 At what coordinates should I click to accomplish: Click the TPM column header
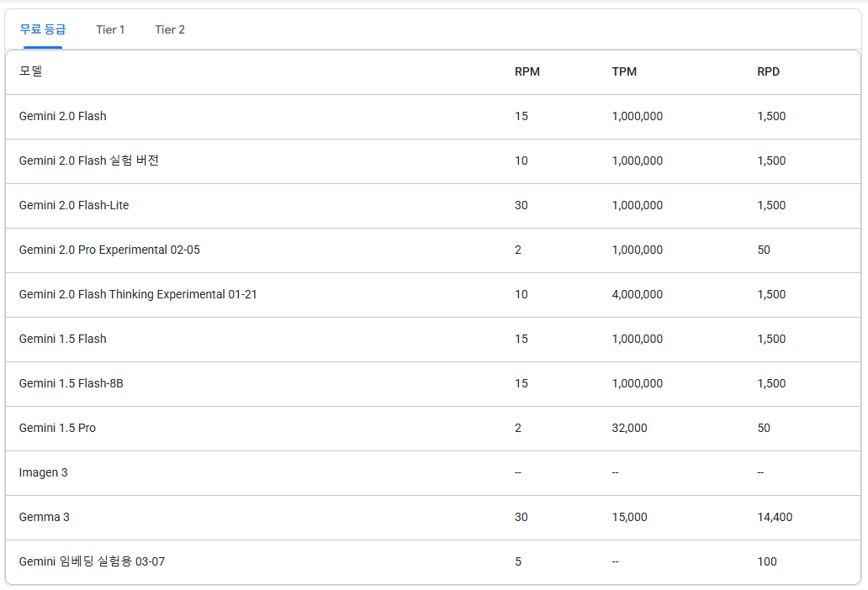pos(622,71)
